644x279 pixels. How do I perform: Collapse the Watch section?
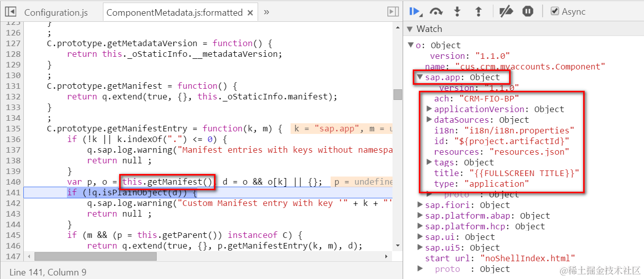coord(410,29)
